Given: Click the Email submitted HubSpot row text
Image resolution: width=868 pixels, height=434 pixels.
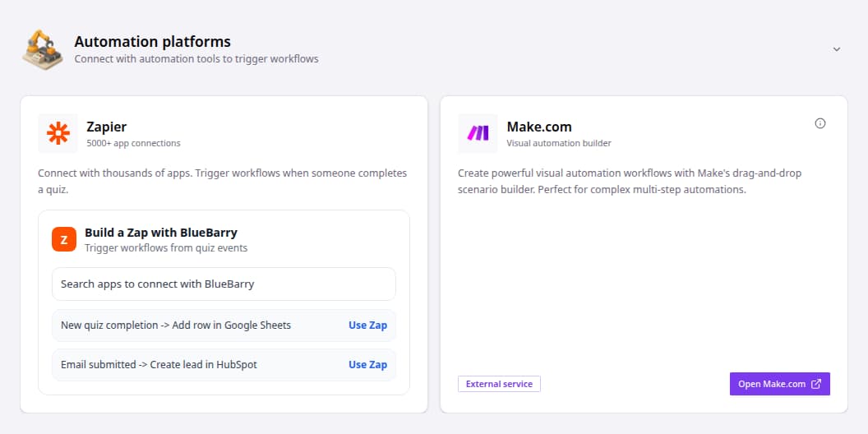Looking at the screenshot, I should (159, 365).
